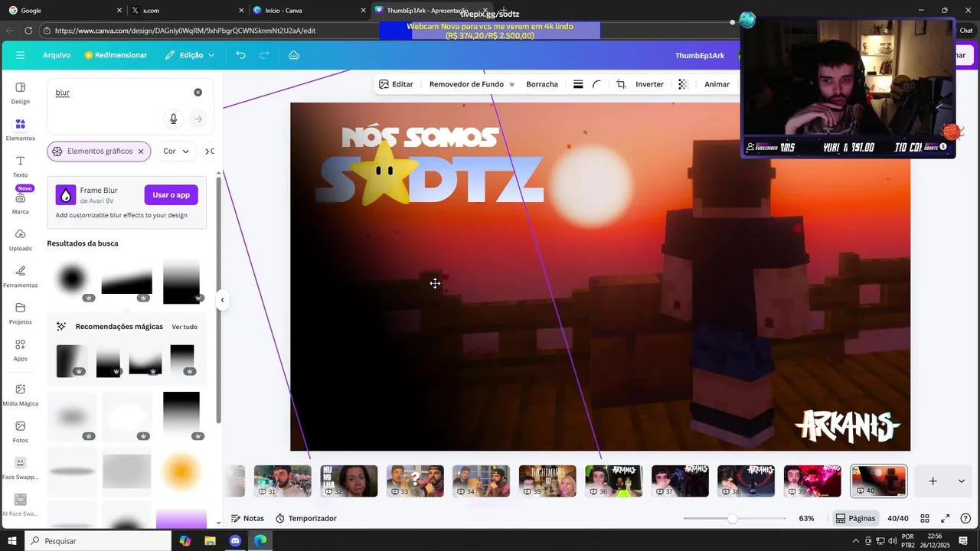980x551 pixels.
Task: Click the Windows Start button
Action: point(11,540)
